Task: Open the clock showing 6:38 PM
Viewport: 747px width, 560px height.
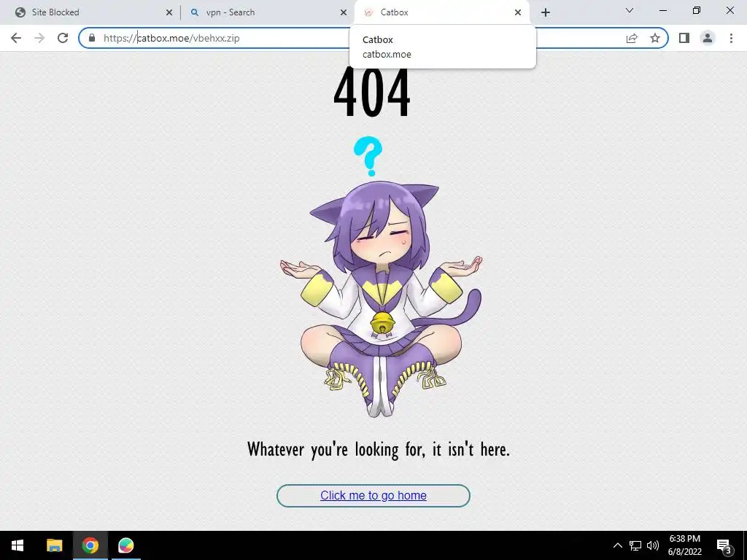Action: pos(684,545)
